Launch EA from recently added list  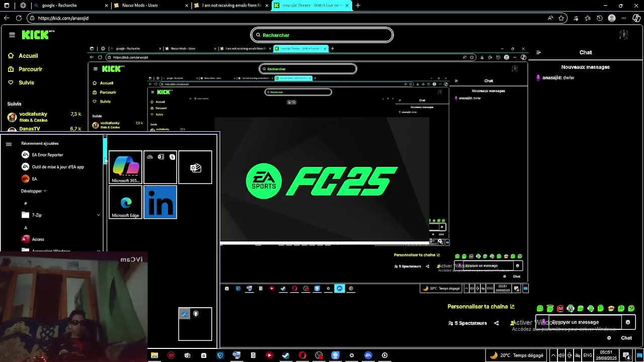52,179
